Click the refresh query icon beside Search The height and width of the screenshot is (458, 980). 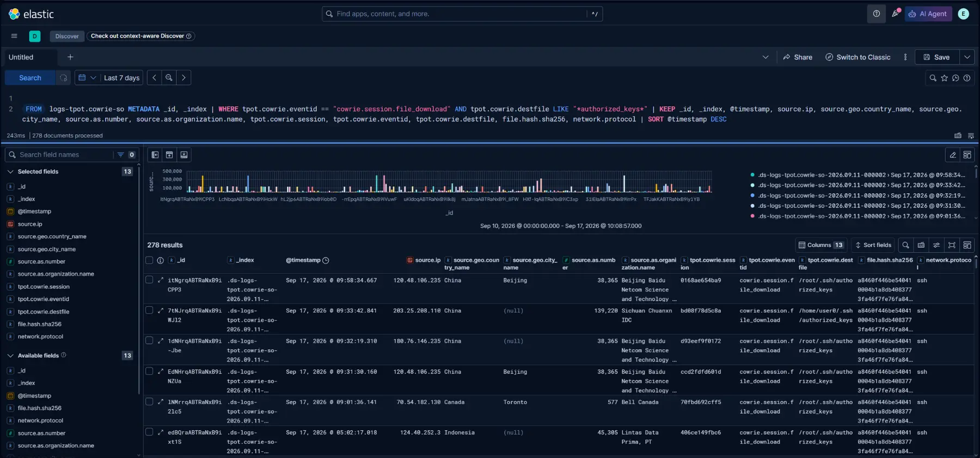pyautogui.click(x=63, y=78)
